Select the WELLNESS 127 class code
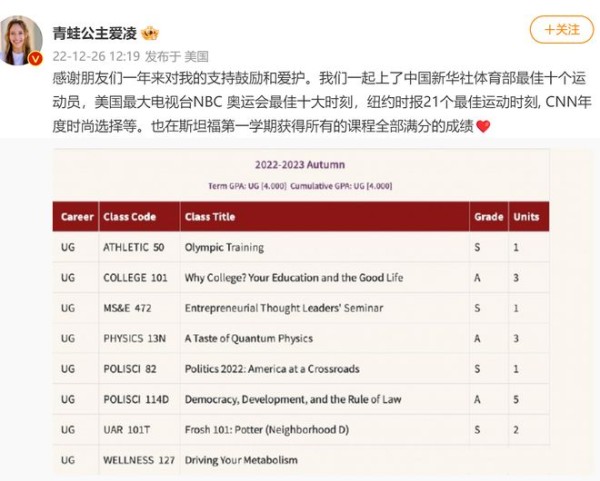Screen dimensions: 600x481 (139, 460)
